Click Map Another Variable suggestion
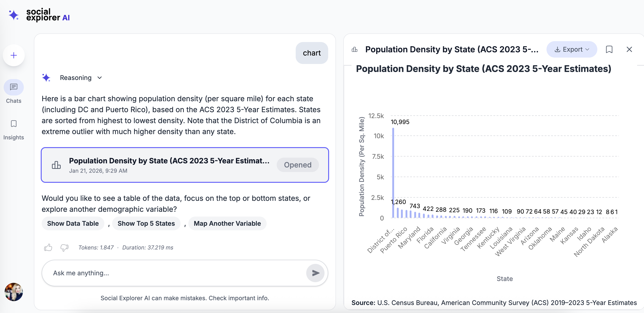 coord(227,223)
